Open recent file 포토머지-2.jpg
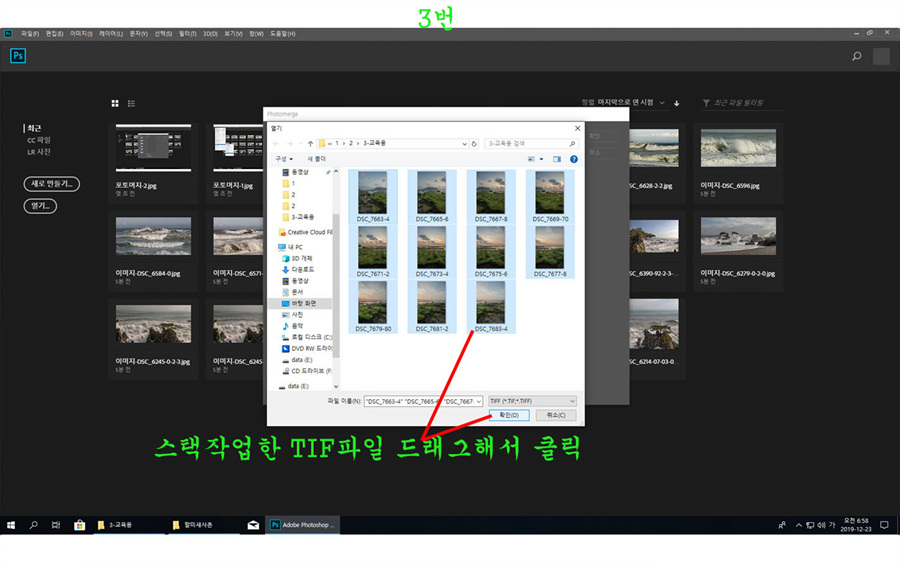900x563 pixels. (153, 161)
